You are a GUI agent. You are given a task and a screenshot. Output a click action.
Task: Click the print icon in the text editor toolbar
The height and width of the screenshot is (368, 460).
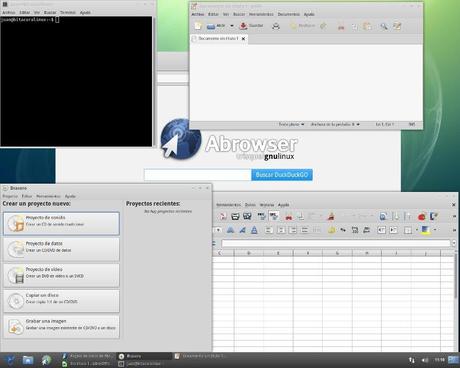(x=276, y=26)
